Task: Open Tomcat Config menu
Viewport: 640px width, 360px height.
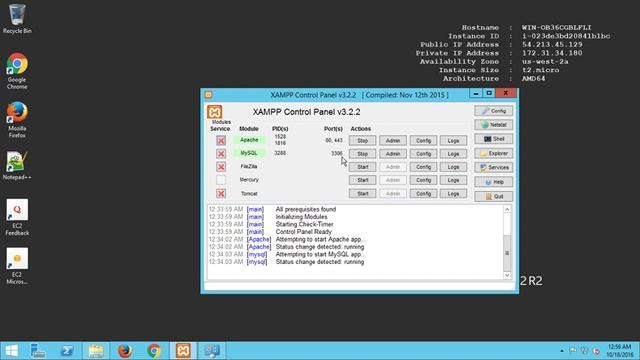Action: coord(423,193)
